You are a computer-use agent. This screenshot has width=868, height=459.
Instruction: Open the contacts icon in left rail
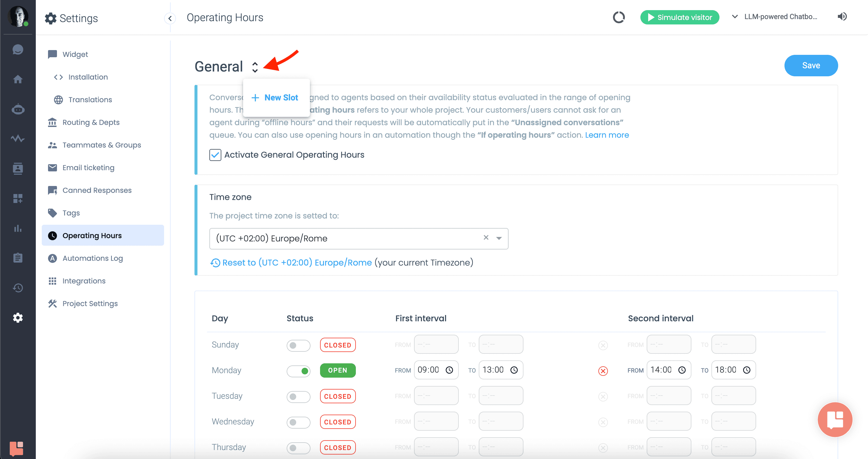(x=18, y=168)
